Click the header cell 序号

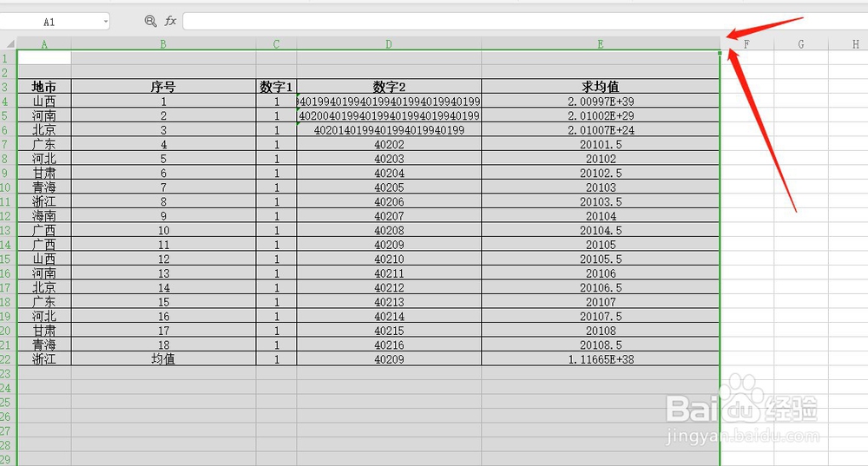click(x=163, y=87)
